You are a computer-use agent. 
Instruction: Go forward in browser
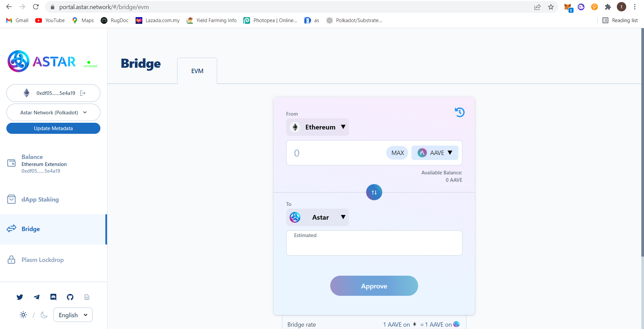(x=22, y=7)
